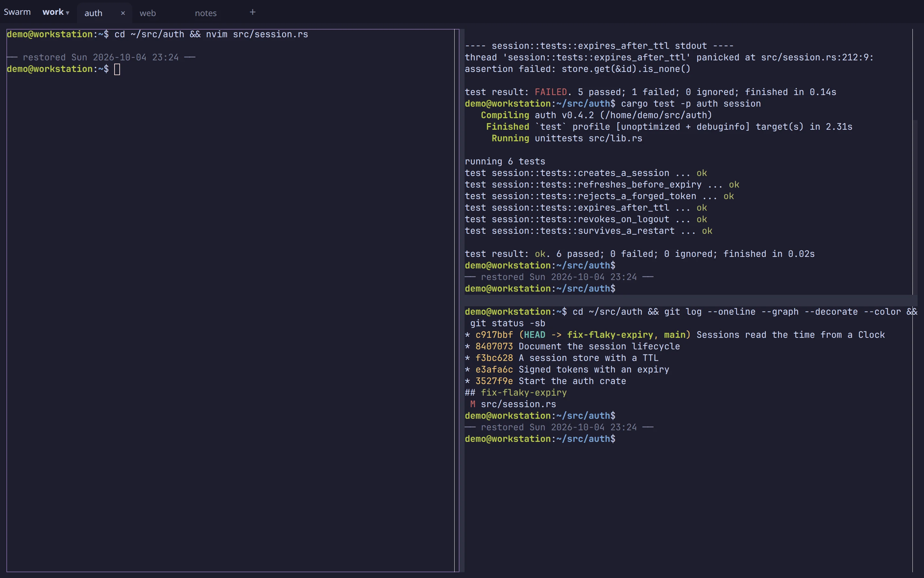Click the test line revokes_on_logout
Image resolution: width=924 pixels, height=578 pixels.
tap(586, 219)
